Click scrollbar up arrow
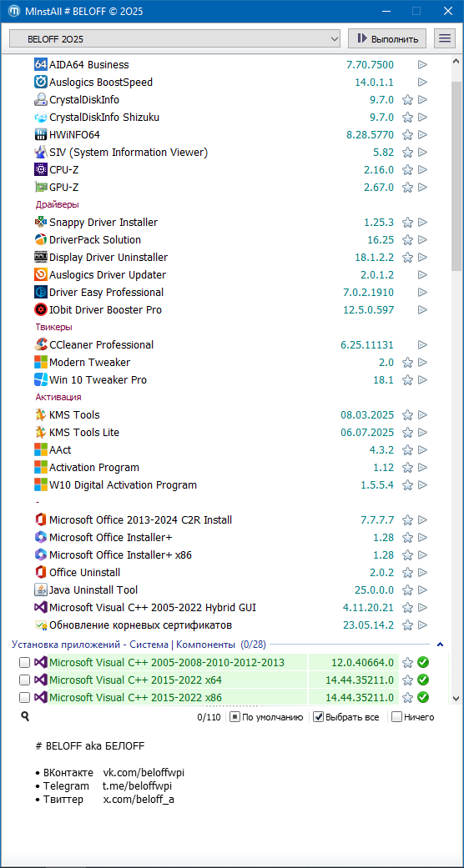The image size is (464, 868). [x=456, y=62]
